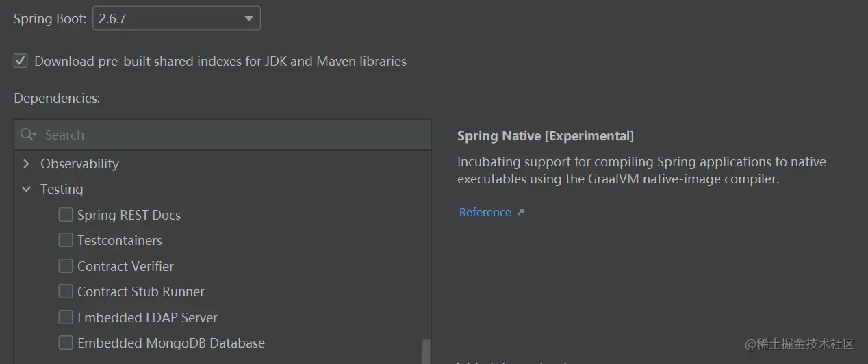
Task: Enable Contract Stub Runner dependency
Action: coord(66,291)
